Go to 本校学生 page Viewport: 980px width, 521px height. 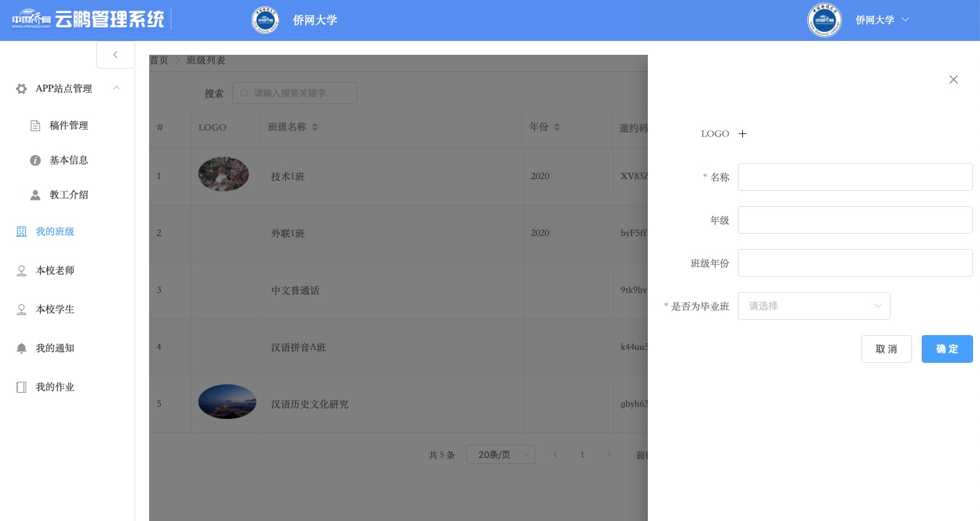pyautogui.click(x=67, y=309)
